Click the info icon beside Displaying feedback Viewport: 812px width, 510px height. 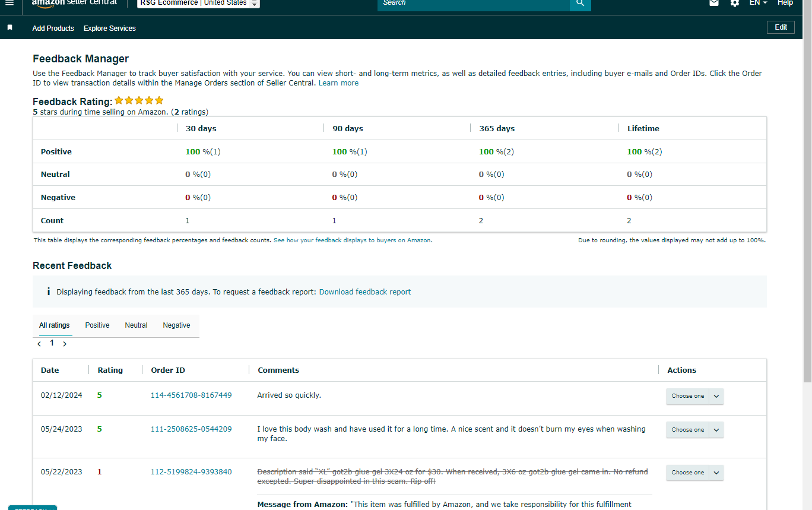[48, 292]
